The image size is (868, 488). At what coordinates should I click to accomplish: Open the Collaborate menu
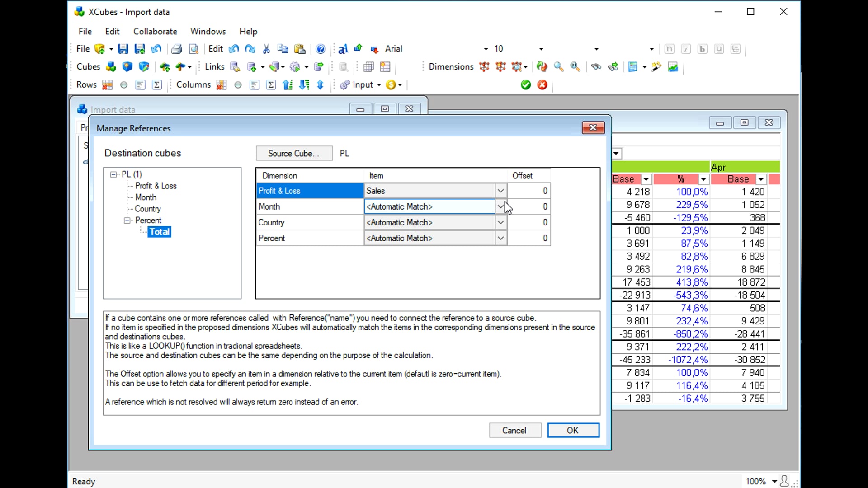point(155,31)
